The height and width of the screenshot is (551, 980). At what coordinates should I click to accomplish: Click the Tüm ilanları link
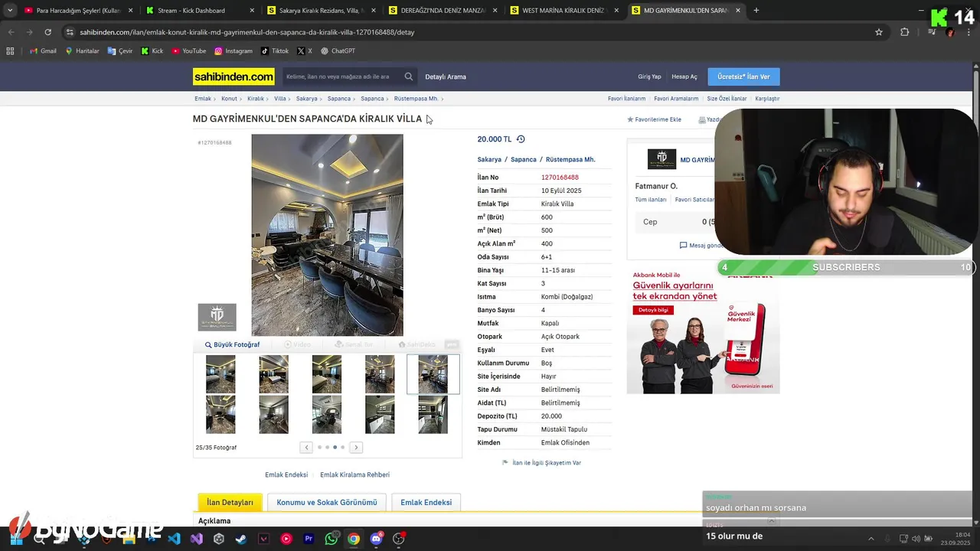[651, 200]
